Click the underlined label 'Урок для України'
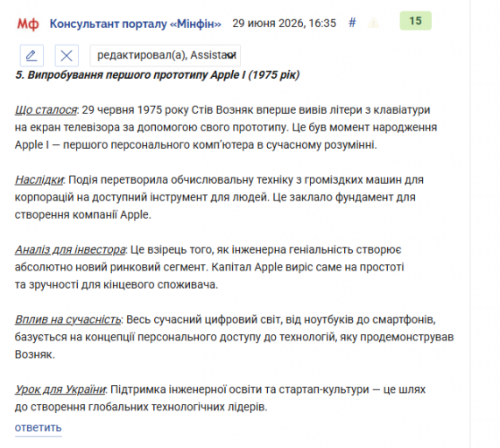The image size is (500, 448). tap(60, 389)
